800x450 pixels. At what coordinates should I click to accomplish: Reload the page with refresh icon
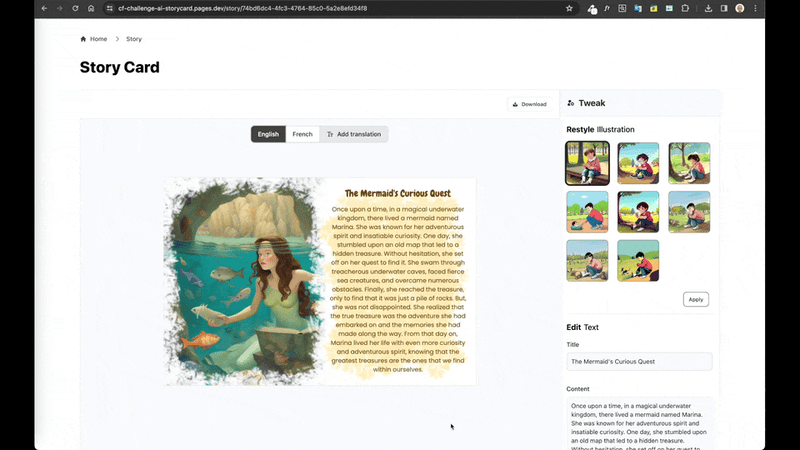[75, 8]
